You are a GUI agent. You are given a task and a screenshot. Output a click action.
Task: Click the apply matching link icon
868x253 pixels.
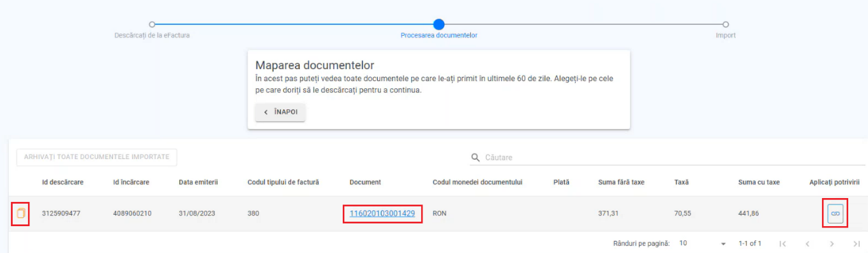[x=835, y=213]
